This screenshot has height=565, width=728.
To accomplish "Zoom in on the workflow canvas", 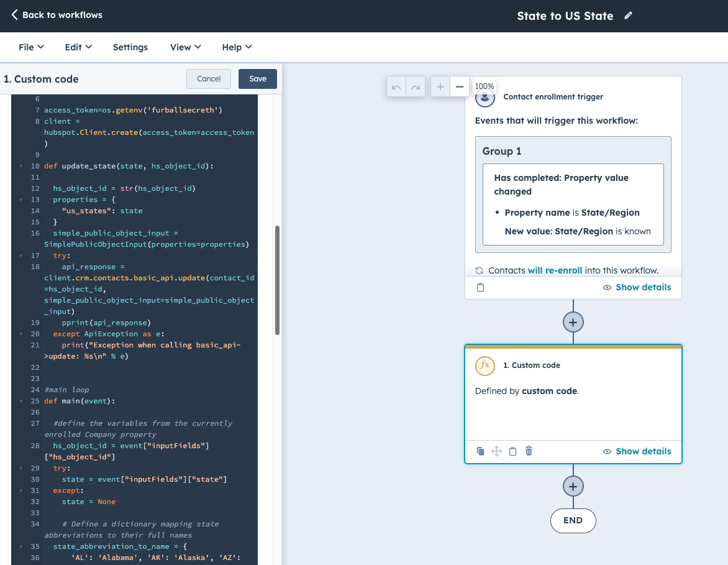I will click(x=440, y=87).
